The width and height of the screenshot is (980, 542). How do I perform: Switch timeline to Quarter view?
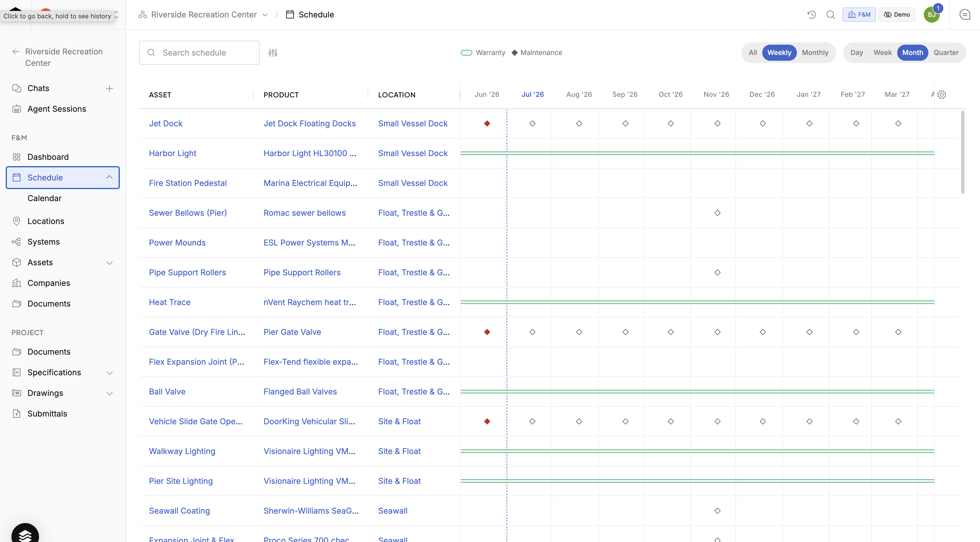pos(946,53)
